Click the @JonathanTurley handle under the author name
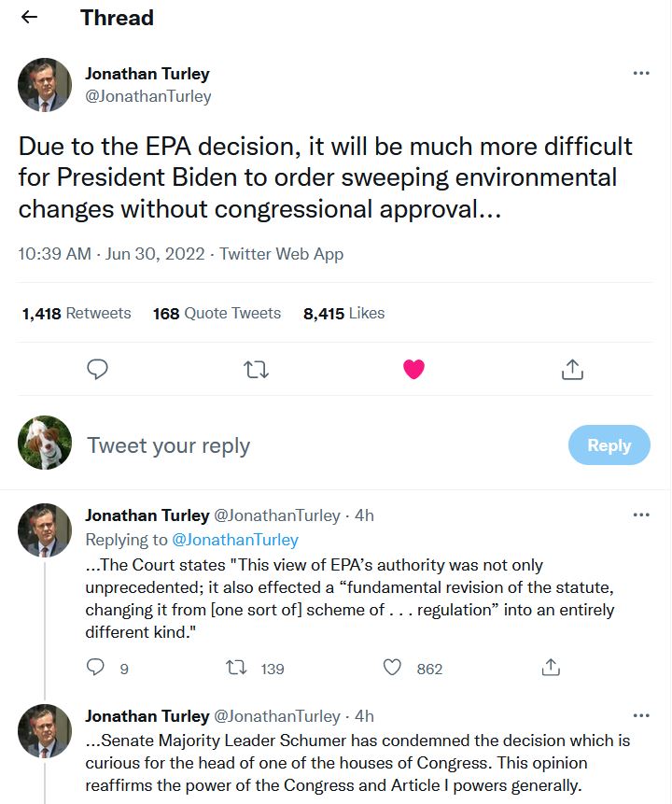672x804 pixels. click(x=148, y=96)
